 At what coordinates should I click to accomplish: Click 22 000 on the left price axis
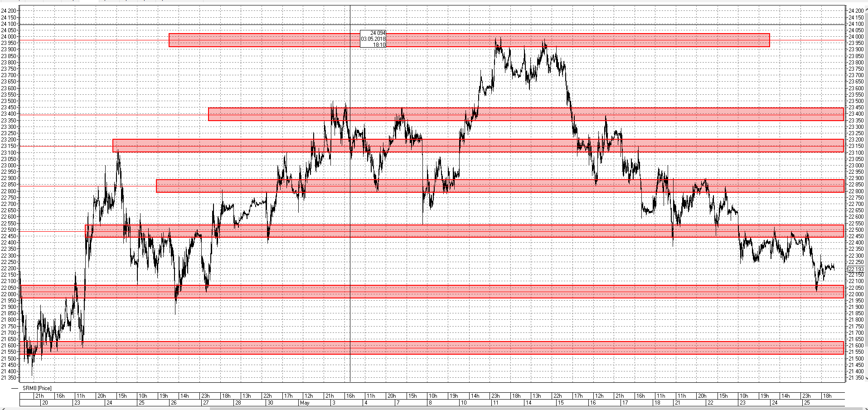point(9,294)
